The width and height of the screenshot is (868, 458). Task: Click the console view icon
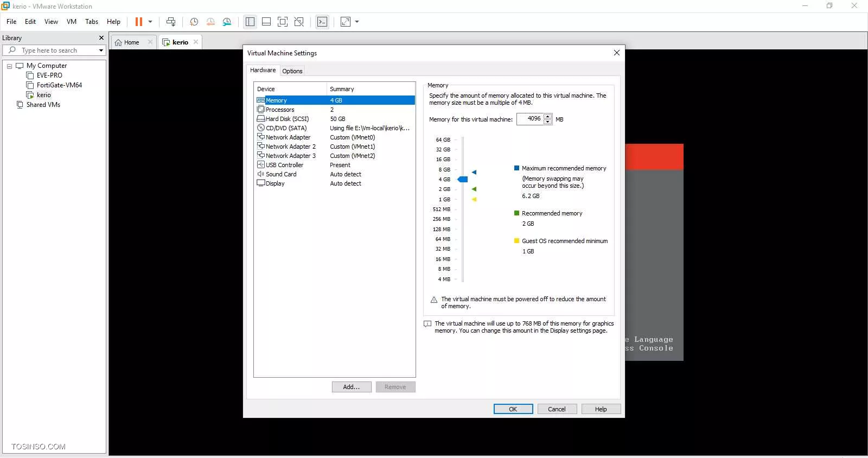coord(322,22)
